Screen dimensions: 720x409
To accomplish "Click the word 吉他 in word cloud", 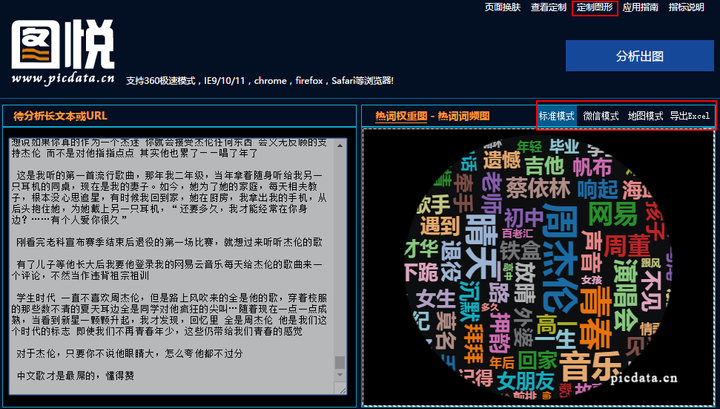I will (x=544, y=166).
